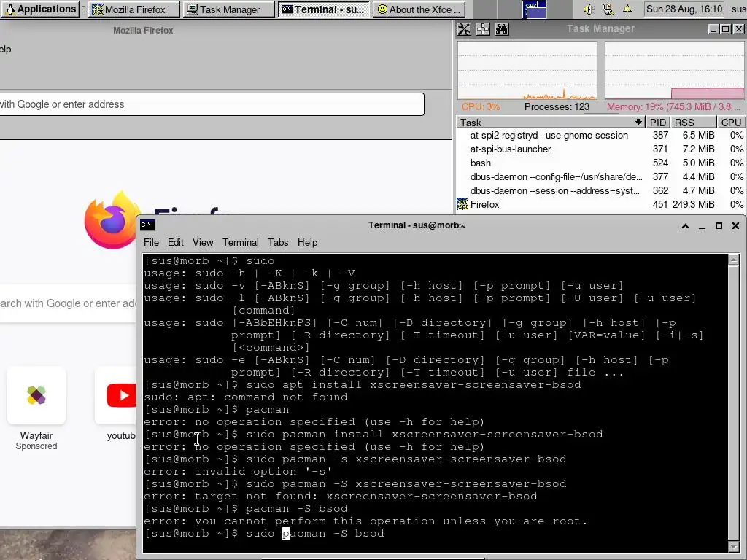This screenshot has height=560, width=747.
Task: Sort processes by CPU column
Action: [731, 122]
